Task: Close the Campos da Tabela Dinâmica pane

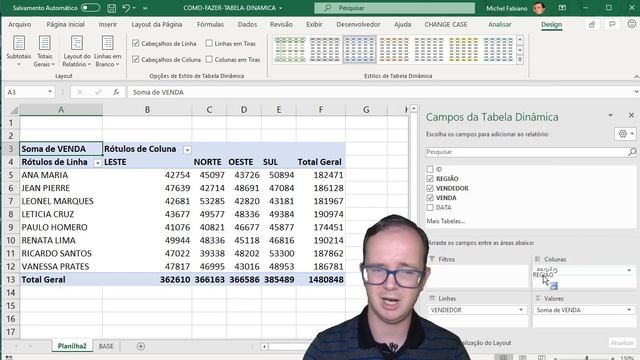Action: tap(631, 116)
